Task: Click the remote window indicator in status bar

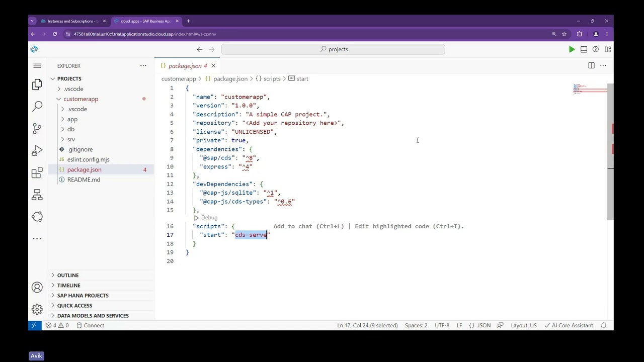Action: click(x=34, y=325)
